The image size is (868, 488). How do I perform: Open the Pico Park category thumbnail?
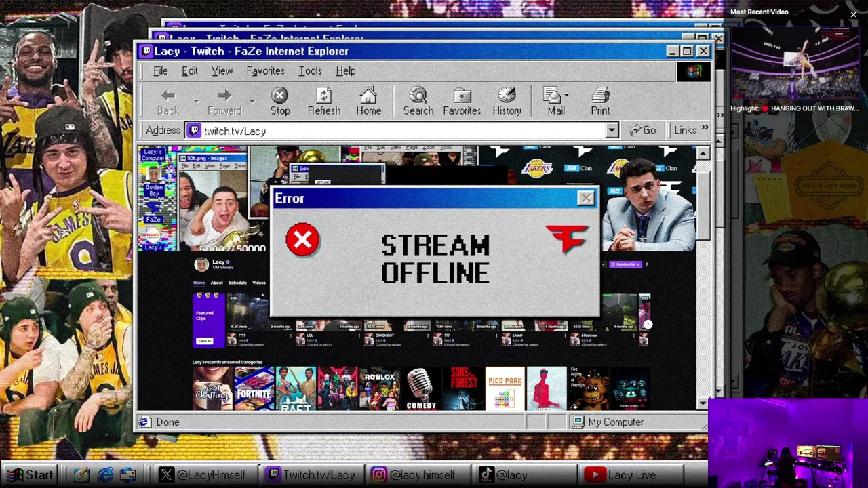point(505,388)
